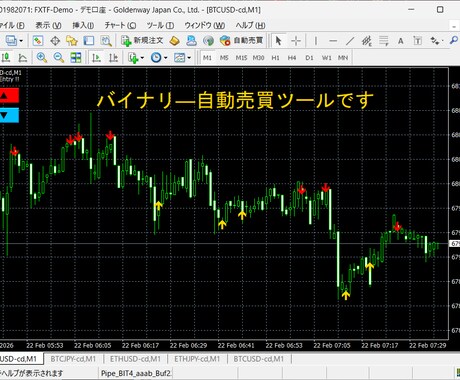This screenshot has width=460, height=380.
Task: Click the arrow objects tool icon
Action: 434,41
